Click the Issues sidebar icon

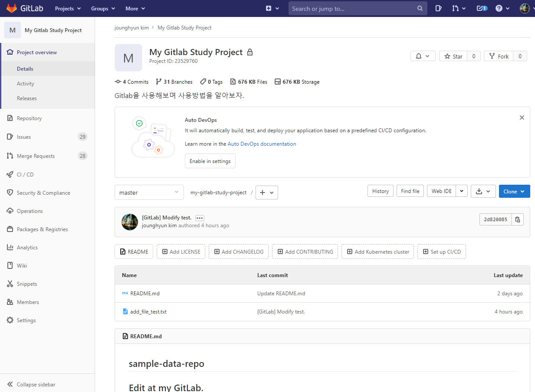coord(10,137)
